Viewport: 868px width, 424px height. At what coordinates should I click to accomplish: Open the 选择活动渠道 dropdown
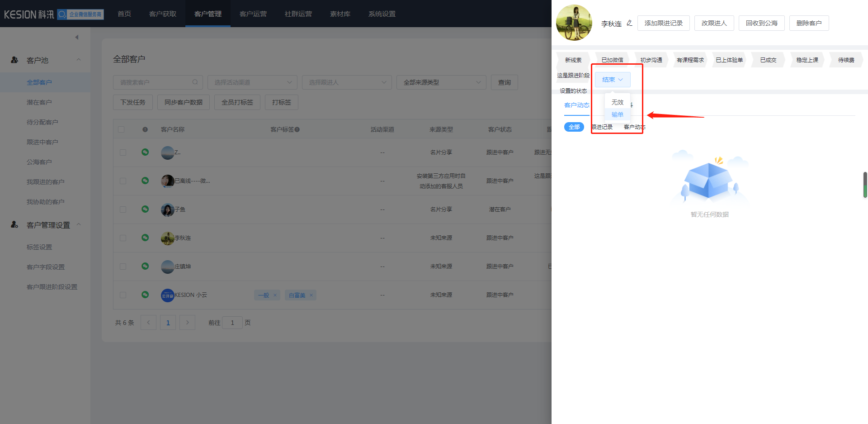tap(252, 82)
